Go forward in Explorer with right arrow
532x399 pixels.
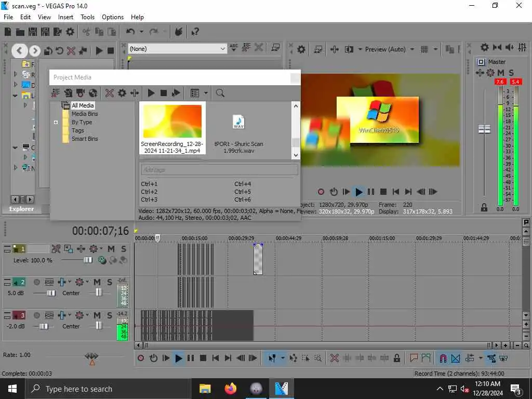click(x=35, y=51)
